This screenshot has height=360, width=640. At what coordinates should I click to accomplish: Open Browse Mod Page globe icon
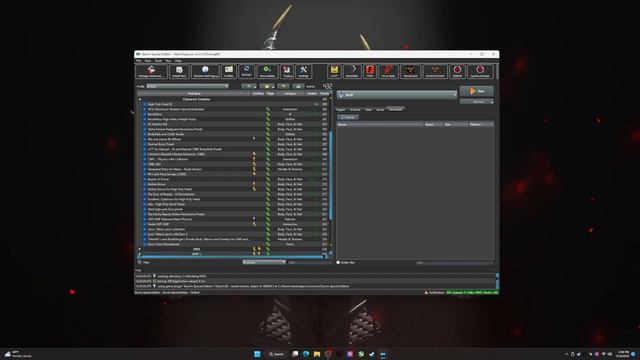(x=205, y=71)
